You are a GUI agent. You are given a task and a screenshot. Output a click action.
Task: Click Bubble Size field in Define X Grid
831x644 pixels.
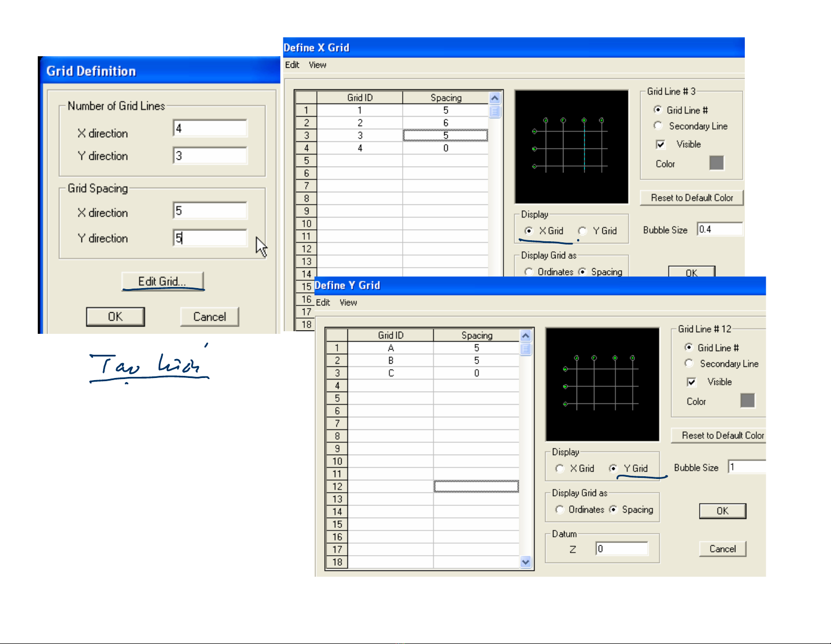click(x=720, y=229)
